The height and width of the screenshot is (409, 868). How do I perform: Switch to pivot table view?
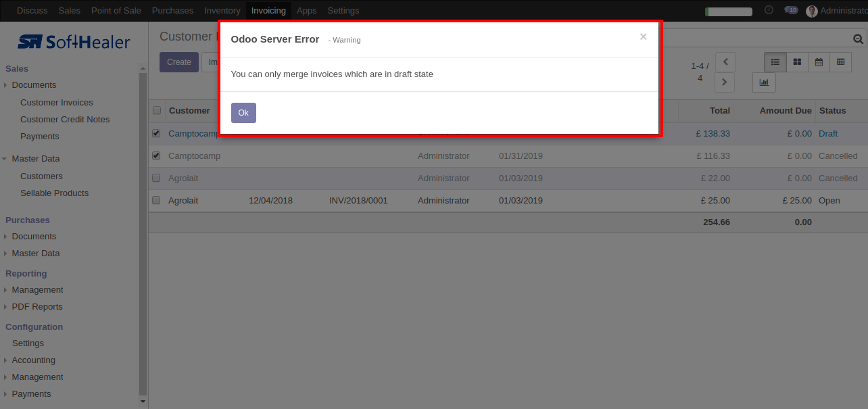coord(840,62)
